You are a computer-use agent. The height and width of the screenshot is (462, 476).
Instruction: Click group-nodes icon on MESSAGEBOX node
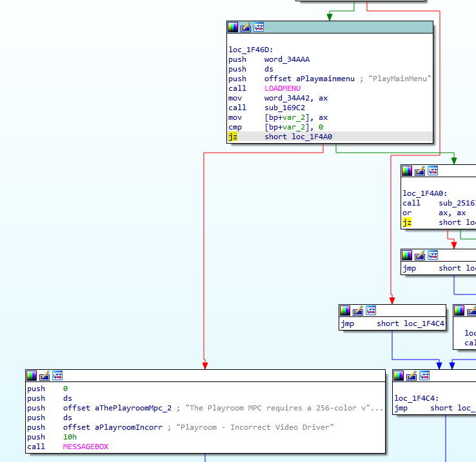(x=57, y=376)
